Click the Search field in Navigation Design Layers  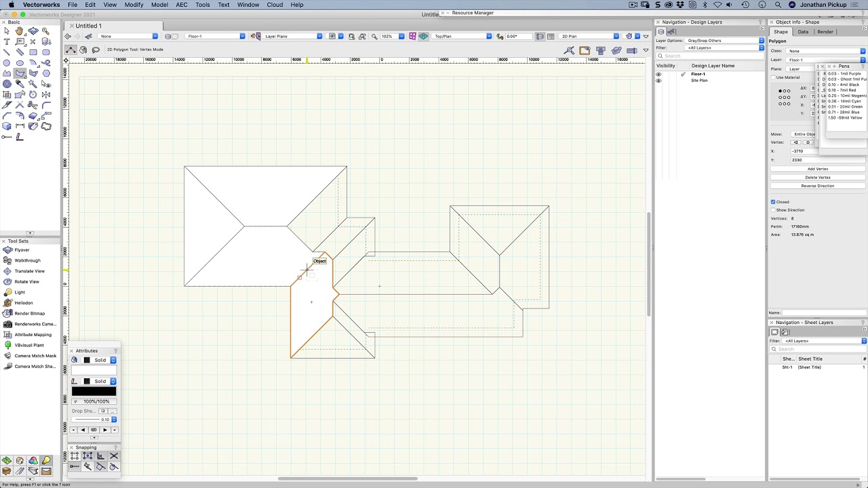709,56
